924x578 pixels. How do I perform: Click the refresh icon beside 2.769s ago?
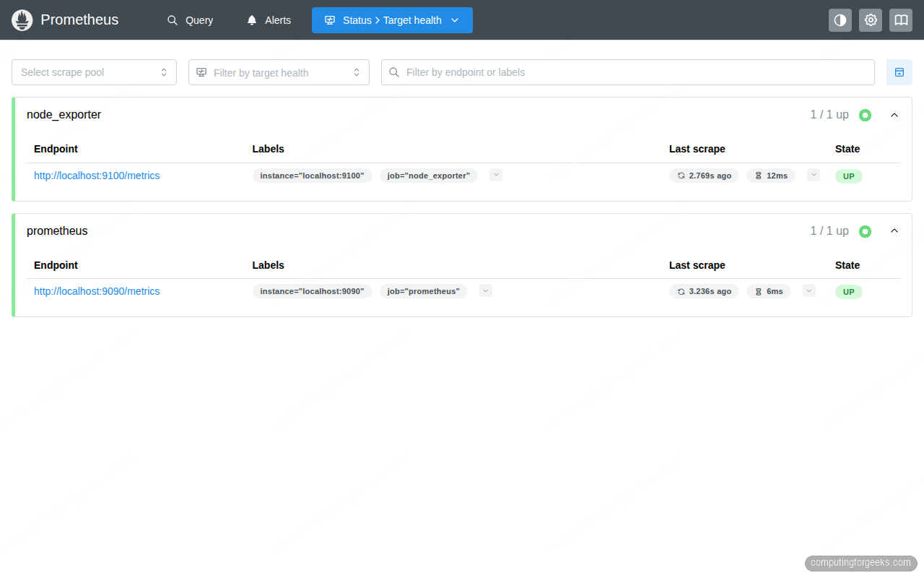tap(681, 175)
